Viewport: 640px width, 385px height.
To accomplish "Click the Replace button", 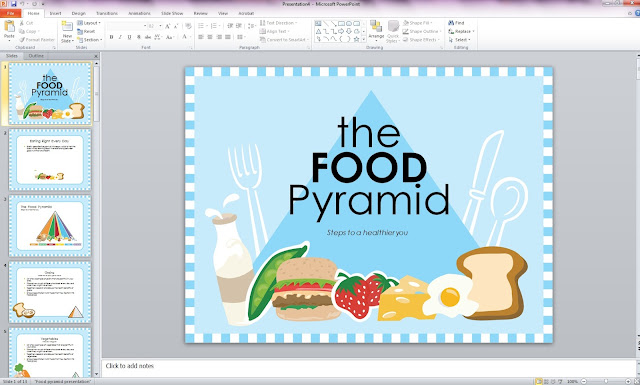I will pos(461,31).
